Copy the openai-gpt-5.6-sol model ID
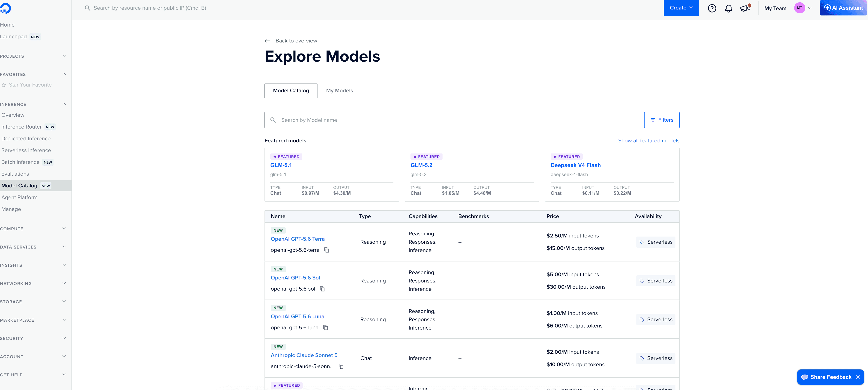868x390 pixels. point(322,289)
